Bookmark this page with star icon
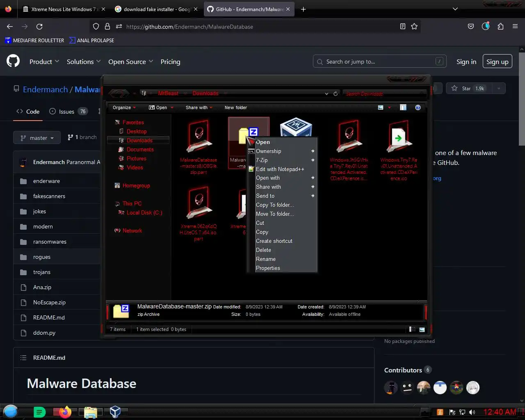 414,27
